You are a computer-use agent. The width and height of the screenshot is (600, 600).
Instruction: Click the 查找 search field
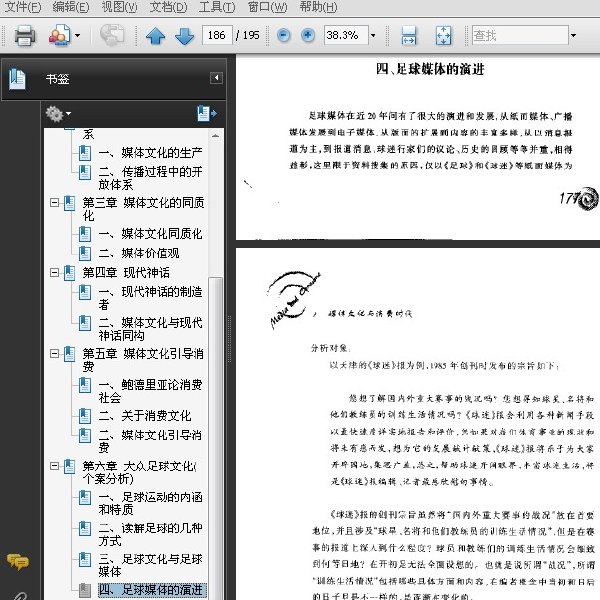coord(520,36)
